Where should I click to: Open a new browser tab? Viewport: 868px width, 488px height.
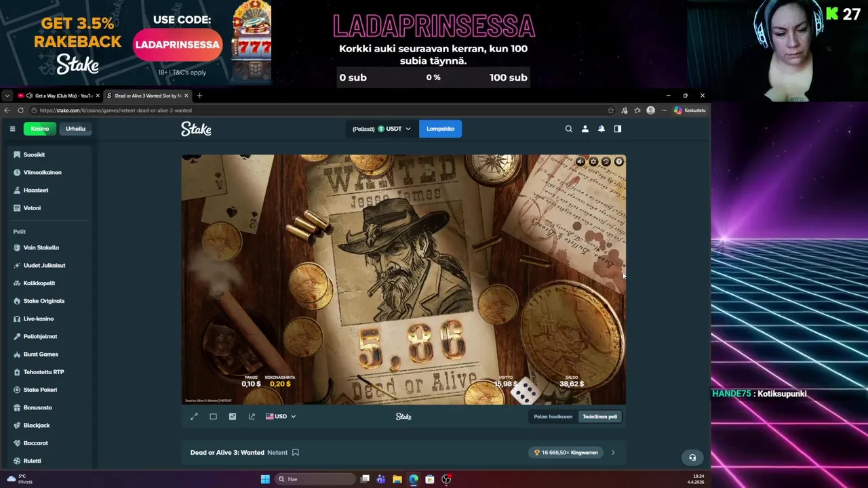click(x=199, y=96)
